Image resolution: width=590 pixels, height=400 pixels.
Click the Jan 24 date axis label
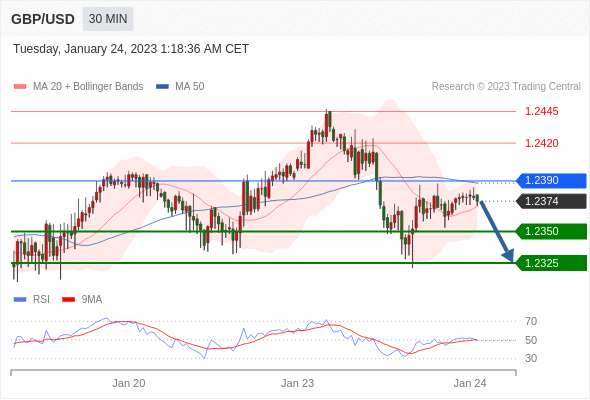470,383
